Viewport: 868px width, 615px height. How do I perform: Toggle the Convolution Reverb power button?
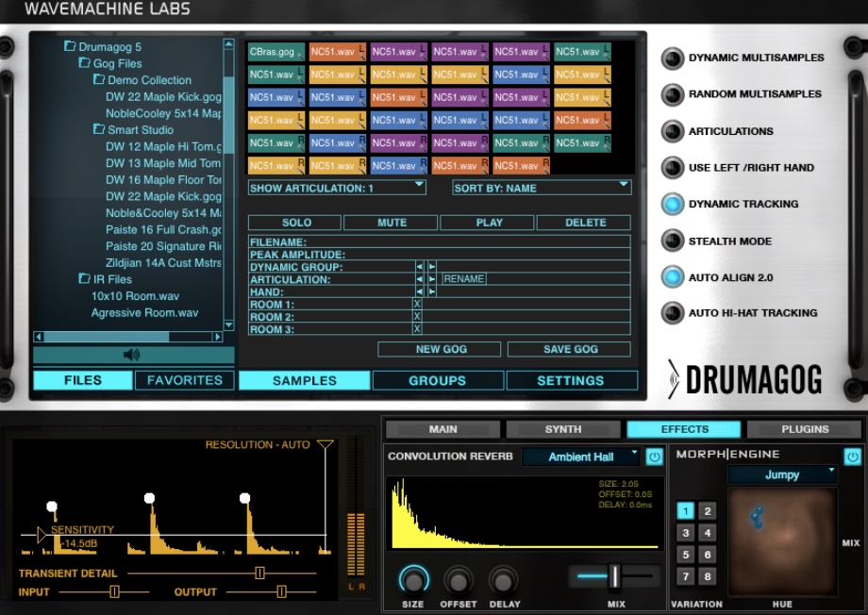[655, 457]
